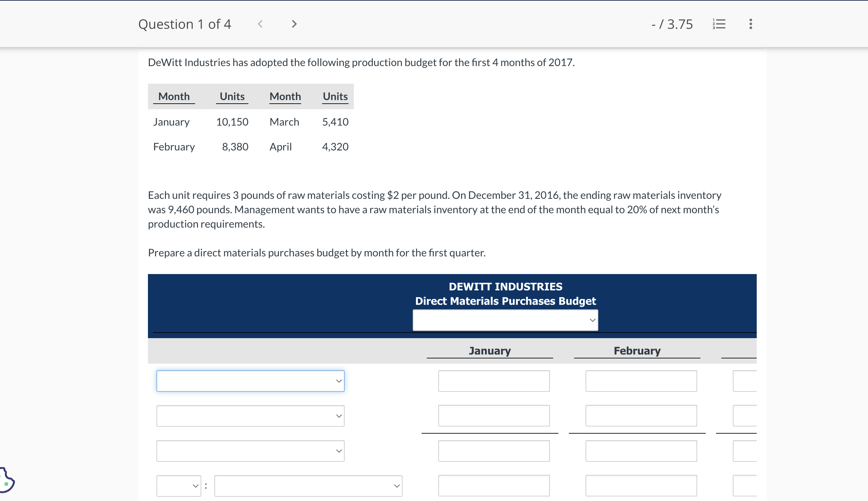Open the third row label dropdown
Screen dimensions: 868x501
point(250,451)
